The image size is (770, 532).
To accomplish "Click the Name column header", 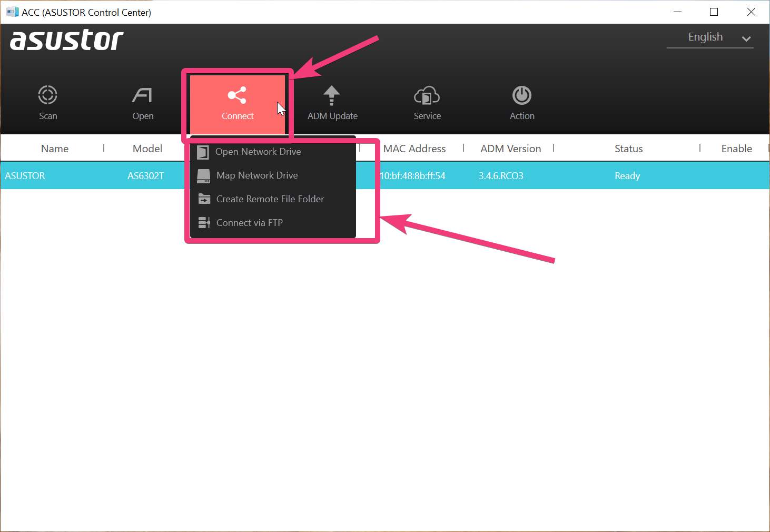I will pos(55,149).
